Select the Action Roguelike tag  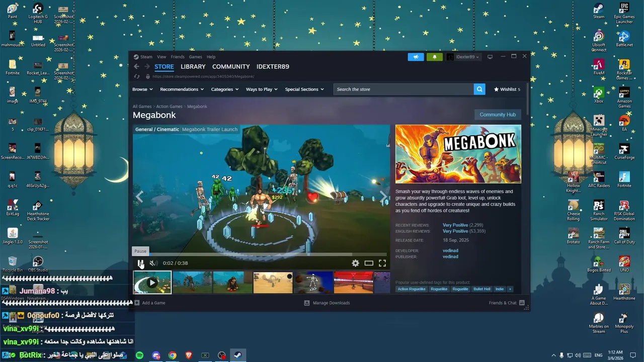click(411, 289)
